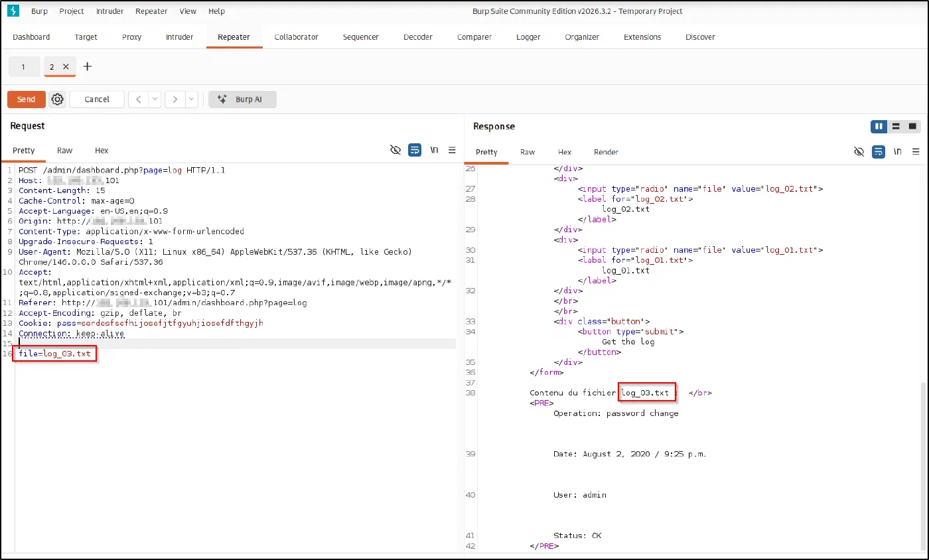
Task: Select top-bottom split layout icon
Action: pos(896,126)
